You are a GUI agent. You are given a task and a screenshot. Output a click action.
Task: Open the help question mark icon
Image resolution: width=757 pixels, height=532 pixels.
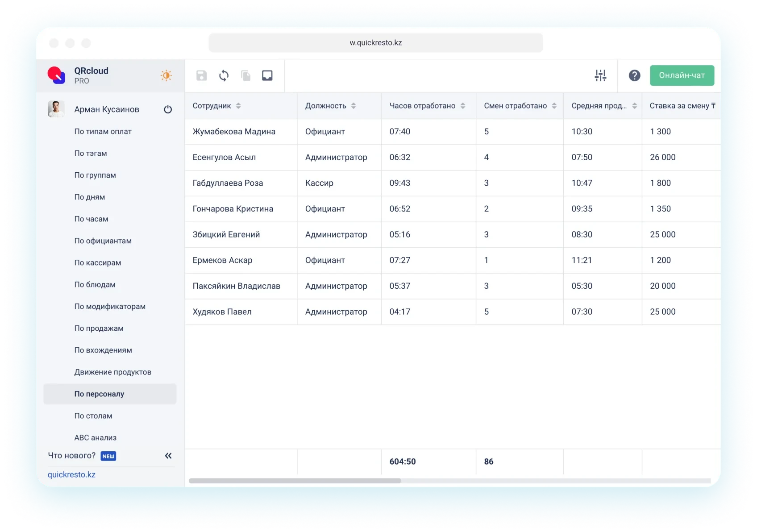click(634, 75)
